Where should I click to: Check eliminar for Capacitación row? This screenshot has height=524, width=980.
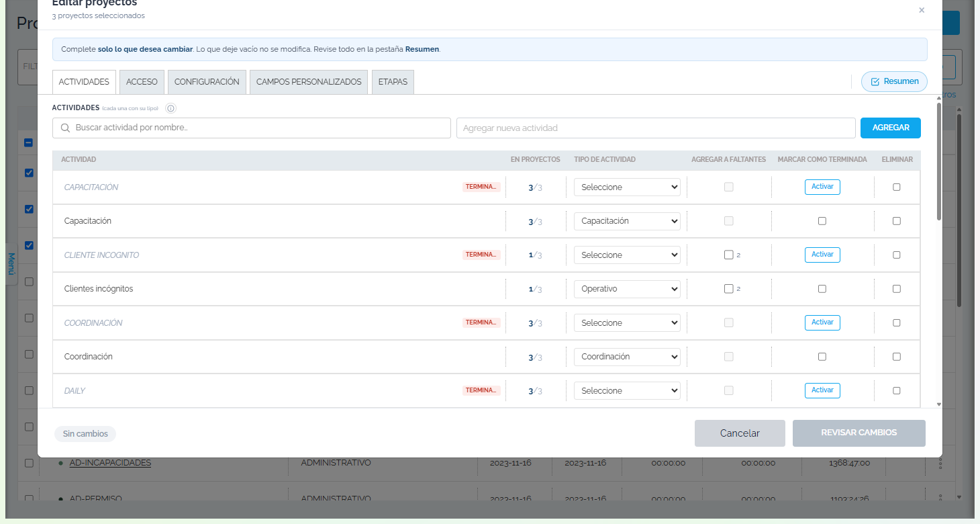click(x=897, y=221)
